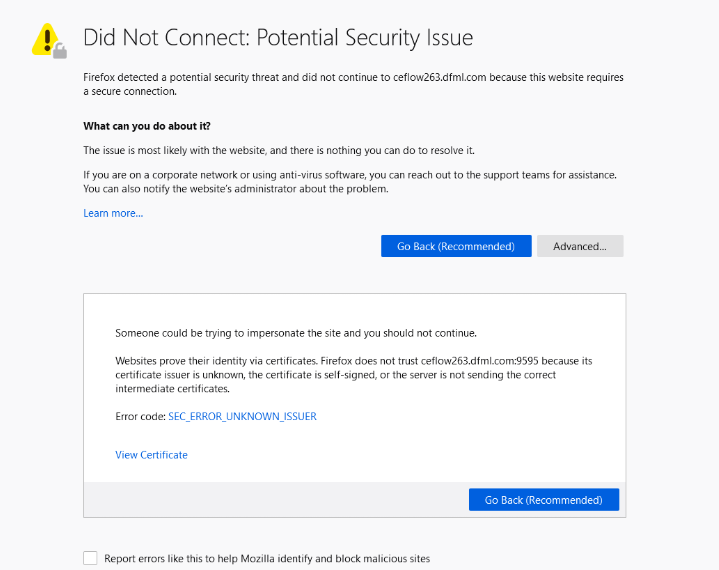Viewport: 719px width, 570px height.
Task: Click the 'Firefox detected a potential security threat' paragraph
Action: click(x=352, y=84)
